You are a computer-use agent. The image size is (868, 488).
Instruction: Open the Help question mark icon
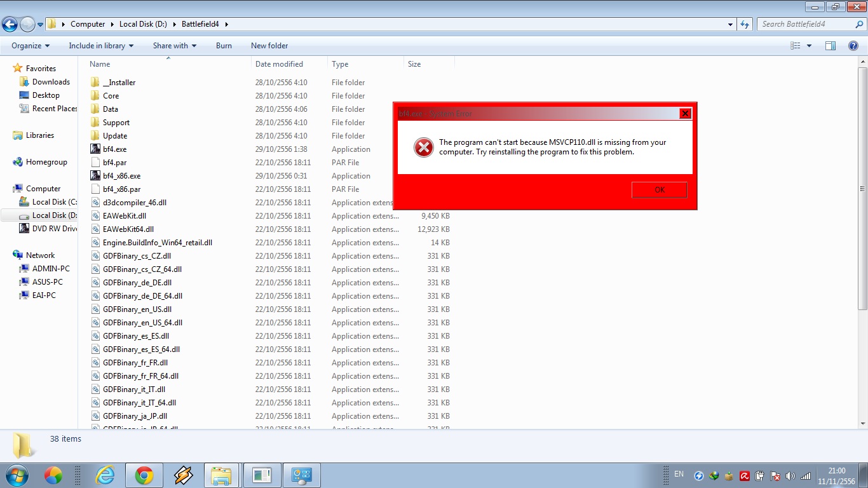click(853, 46)
